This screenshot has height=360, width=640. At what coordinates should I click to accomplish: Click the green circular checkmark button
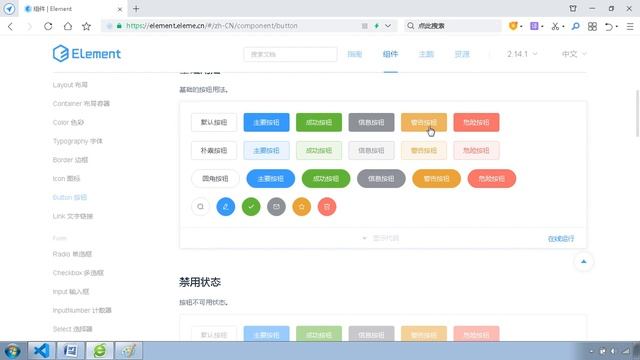[251, 207]
